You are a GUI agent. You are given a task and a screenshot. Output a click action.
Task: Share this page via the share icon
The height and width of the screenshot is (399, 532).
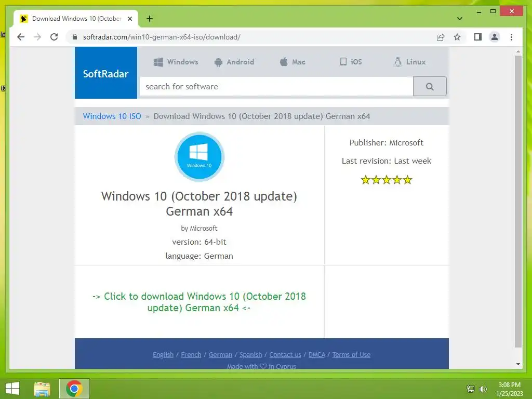pyautogui.click(x=441, y=37)
